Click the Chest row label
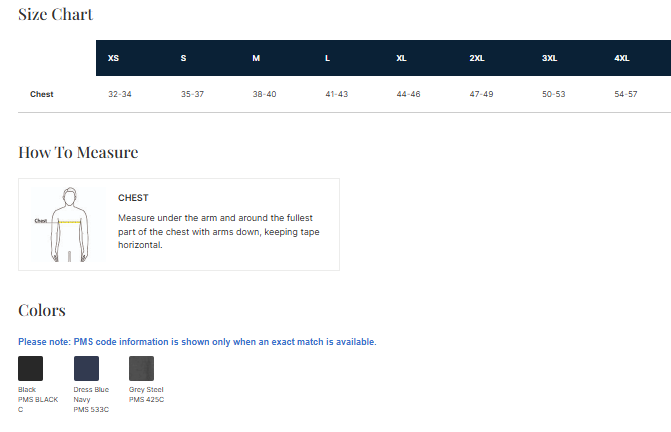 point(42,94)
